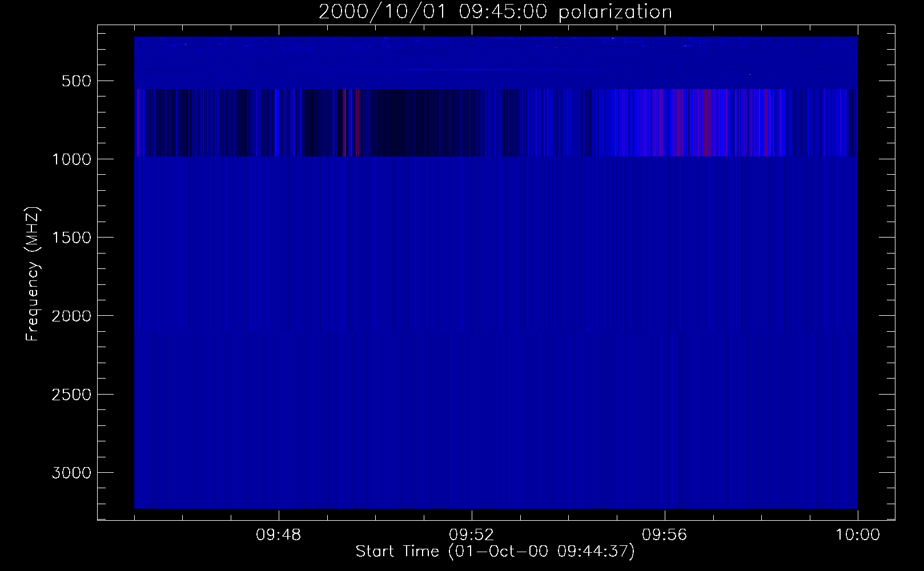924x571 pixels.
Task: Select the 1500 frequency axis label
Action: coord(71,238)
